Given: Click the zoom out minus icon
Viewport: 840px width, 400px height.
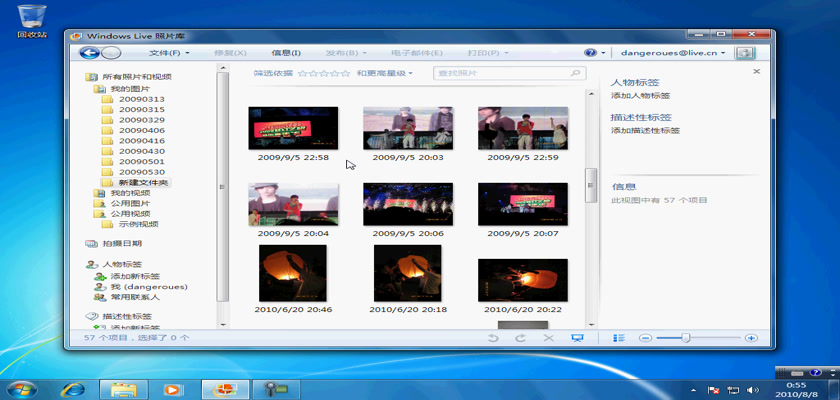Looking at the screenshot, I should (646, 338).
